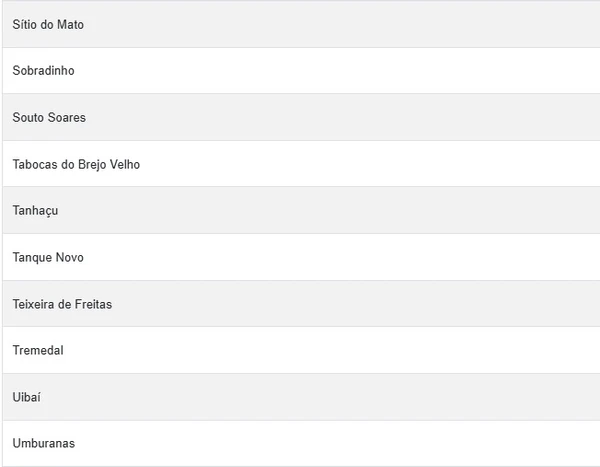Select Sobradinho from the list

43,71
